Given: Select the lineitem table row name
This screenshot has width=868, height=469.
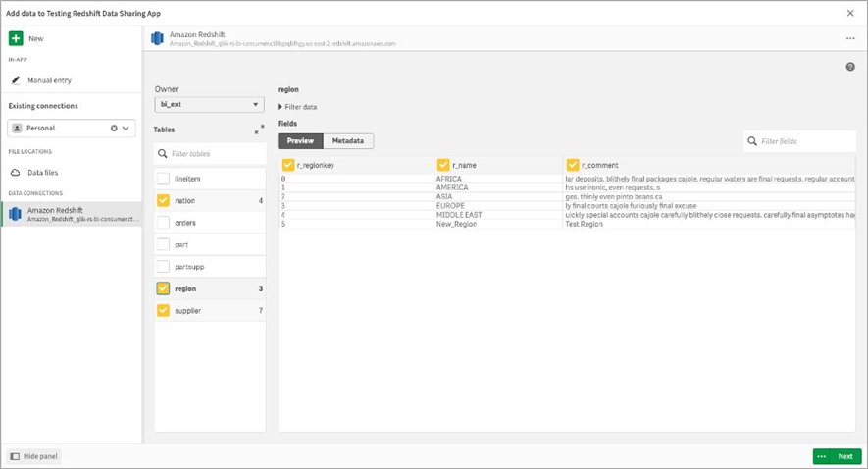Looking at the screenshot, I should click(x=187, y=179).
